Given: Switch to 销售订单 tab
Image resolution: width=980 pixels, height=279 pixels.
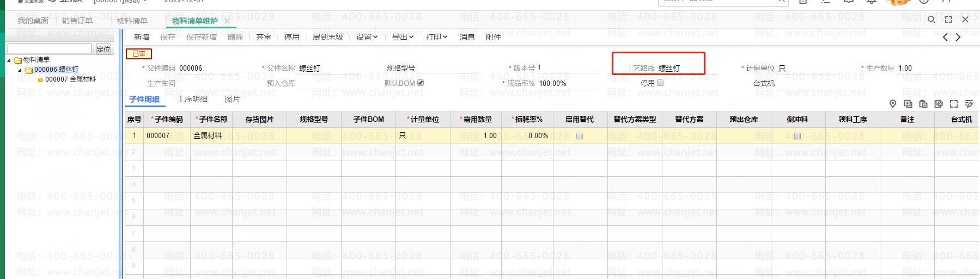Looking at the screenshot, I should pos(77,21).
